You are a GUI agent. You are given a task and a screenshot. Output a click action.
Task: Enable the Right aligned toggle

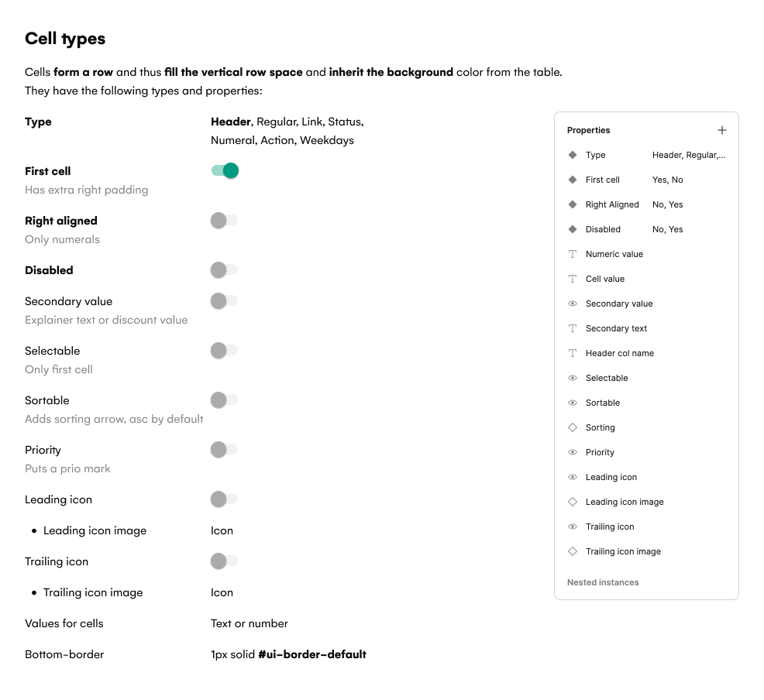[x=224, y=221]
